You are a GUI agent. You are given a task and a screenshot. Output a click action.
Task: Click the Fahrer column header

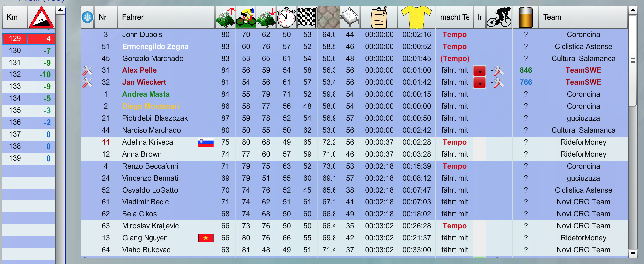[166, 17]
